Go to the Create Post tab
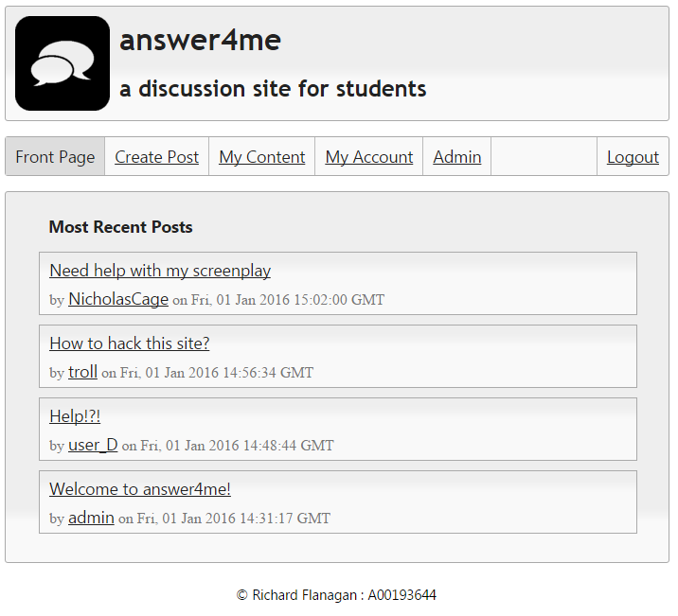The width and height of the screenshot is (678, 616). [156, 157]
